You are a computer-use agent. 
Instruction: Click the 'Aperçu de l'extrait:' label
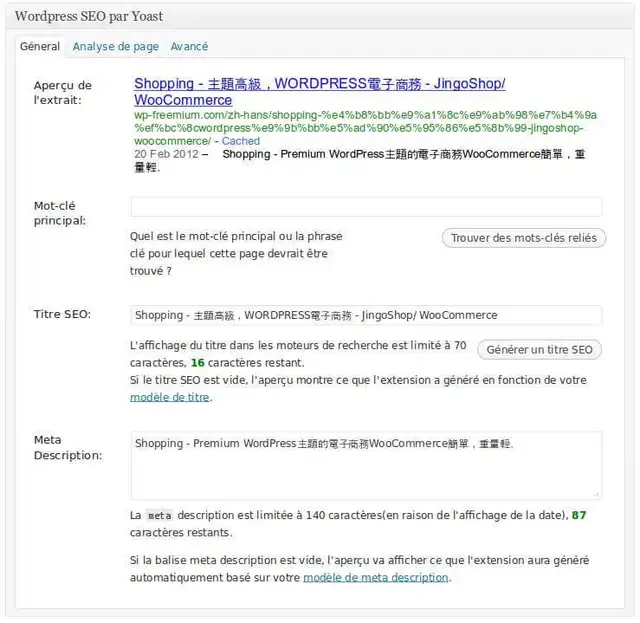tap(63, 93)
